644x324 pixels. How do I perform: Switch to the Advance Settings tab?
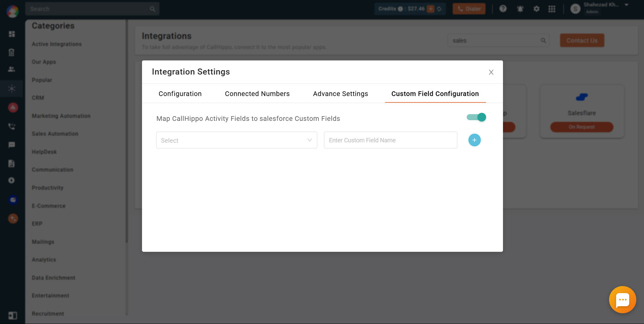[x=340, y=94]
